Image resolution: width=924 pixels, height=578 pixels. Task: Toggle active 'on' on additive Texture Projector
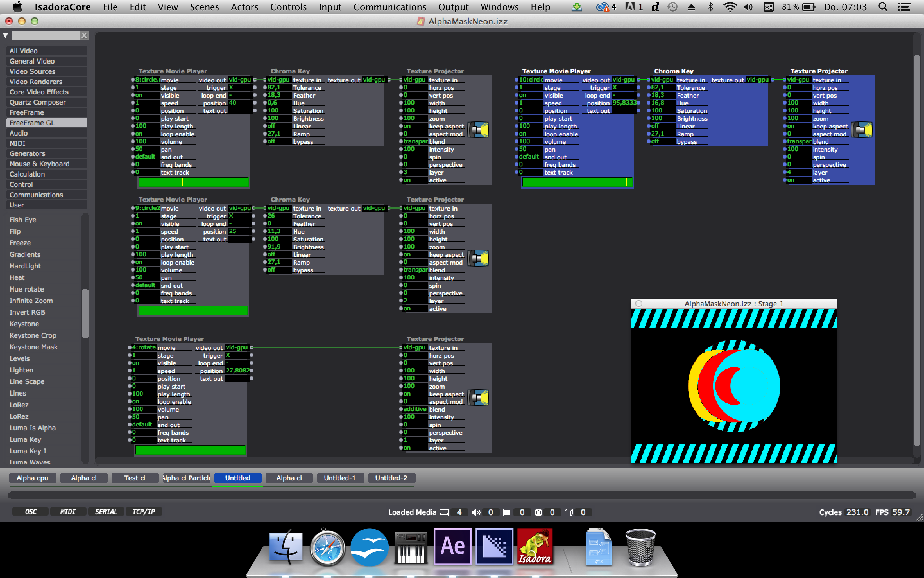(415, 448)
